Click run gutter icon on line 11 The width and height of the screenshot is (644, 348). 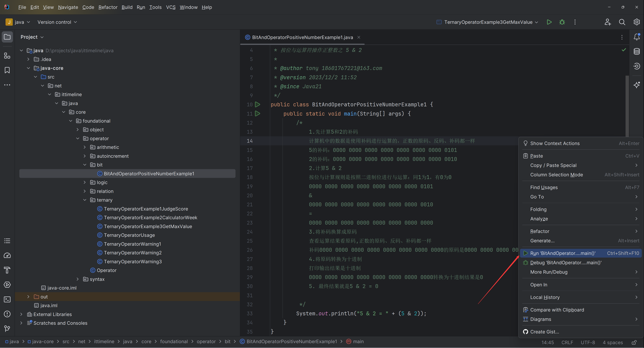[257, 113]
